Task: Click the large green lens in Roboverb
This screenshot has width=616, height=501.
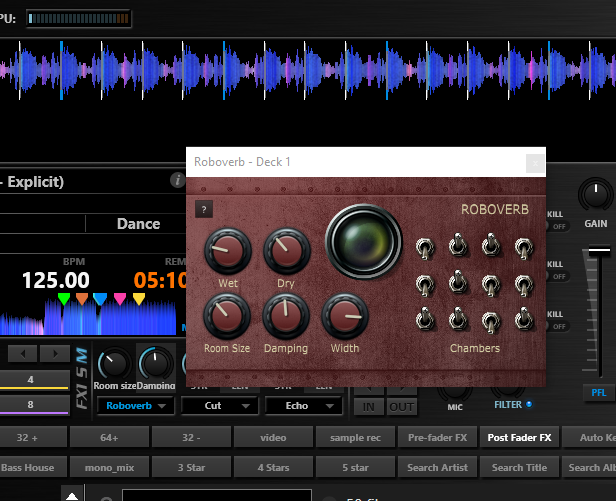Action: pyautogui.click(x=364, y=242)
